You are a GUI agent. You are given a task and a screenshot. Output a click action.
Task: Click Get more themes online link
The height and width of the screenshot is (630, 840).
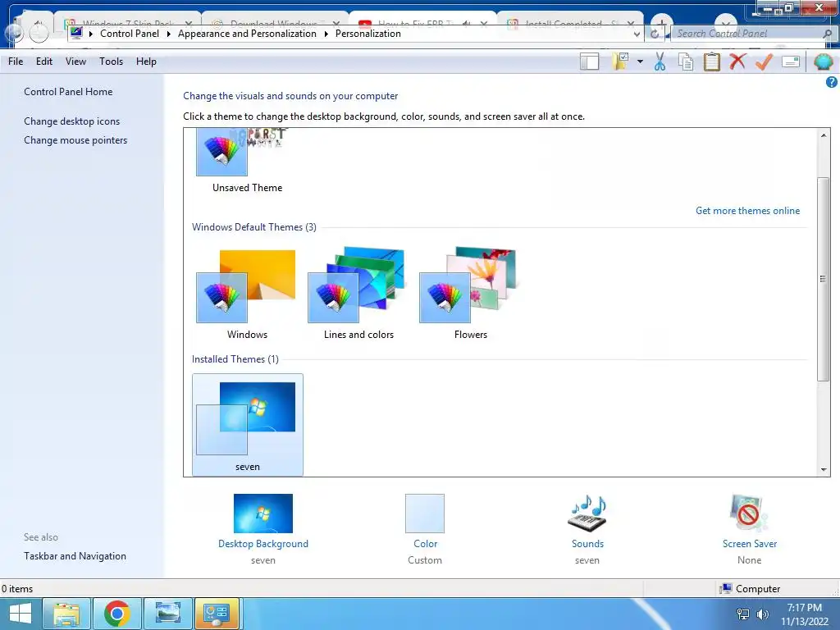tap(747, 211)
